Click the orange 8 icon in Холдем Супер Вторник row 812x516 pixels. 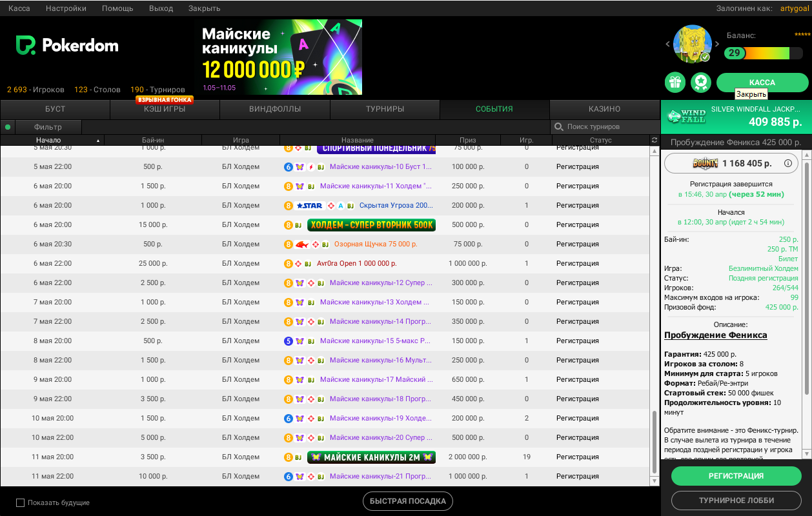click(289, 225)
